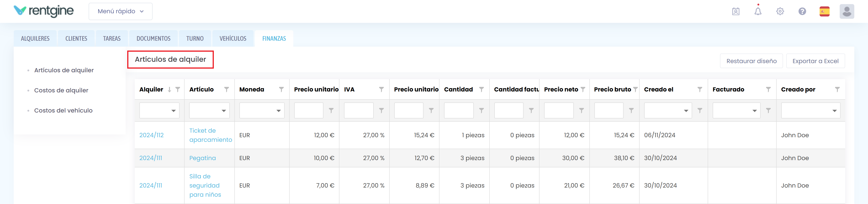Focus the IVA filter input field

[x=359, y=111]
